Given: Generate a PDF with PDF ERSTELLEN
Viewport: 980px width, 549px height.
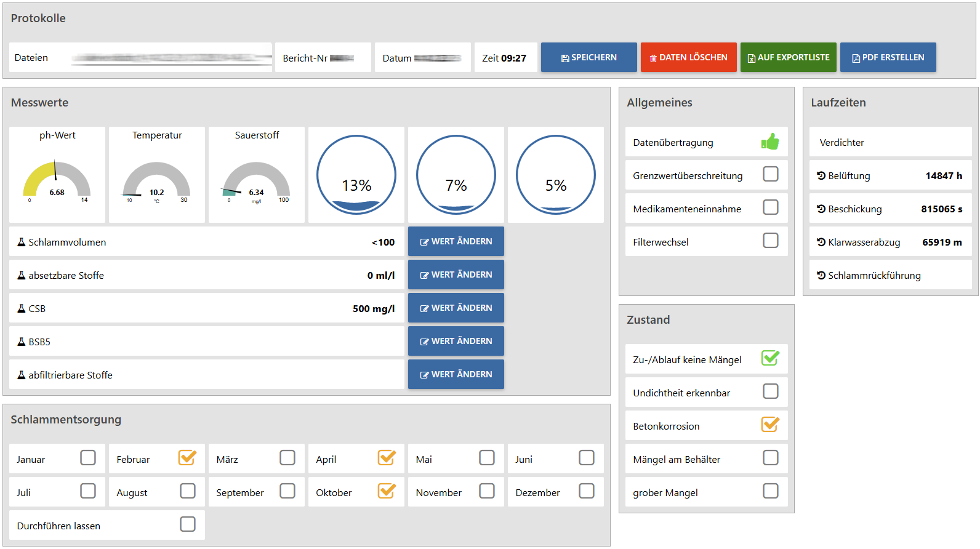Looking at the screenshot, I should [888, 57].
